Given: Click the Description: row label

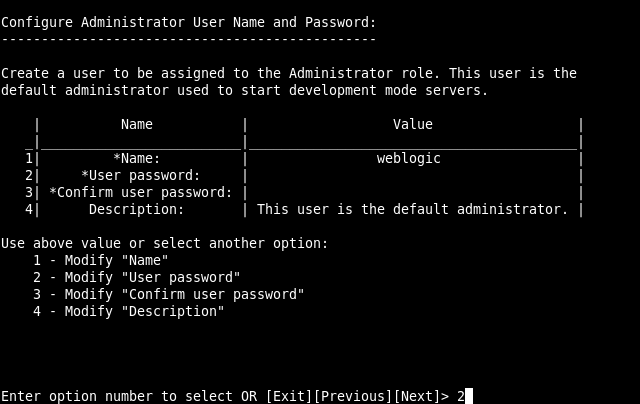Looking at the screenshot, I should [x=137, y=209].
